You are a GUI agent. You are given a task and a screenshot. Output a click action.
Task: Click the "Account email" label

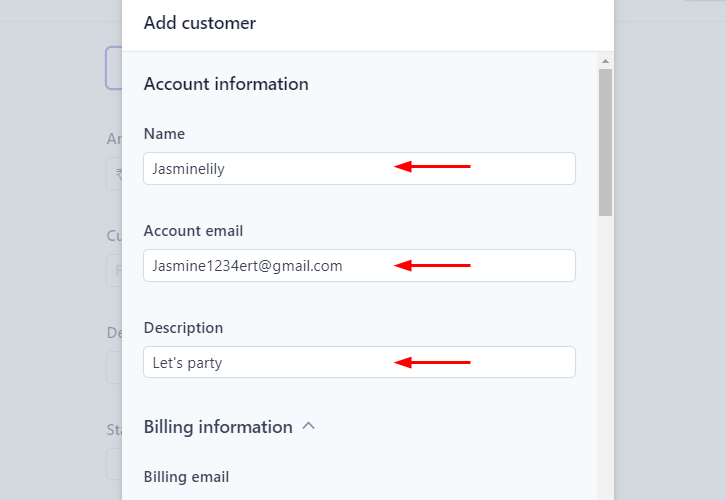tap(193, 231)
